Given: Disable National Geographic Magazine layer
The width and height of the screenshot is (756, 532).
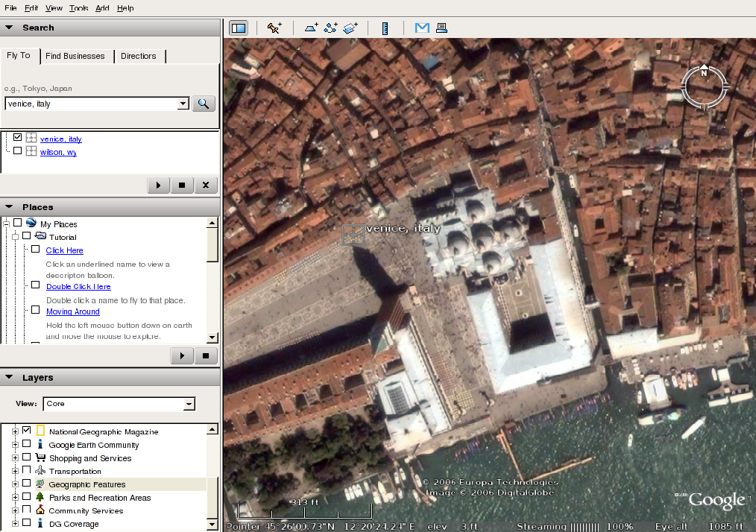Looking at the screenshot, I should pyautogui.click(x=27, y=430).
